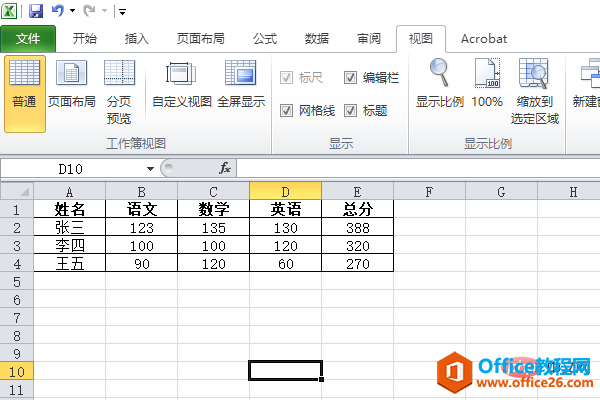This screenshot has height=400, width=600.
Task: Click the cell showing 320
Action: (x=357, y=245)
